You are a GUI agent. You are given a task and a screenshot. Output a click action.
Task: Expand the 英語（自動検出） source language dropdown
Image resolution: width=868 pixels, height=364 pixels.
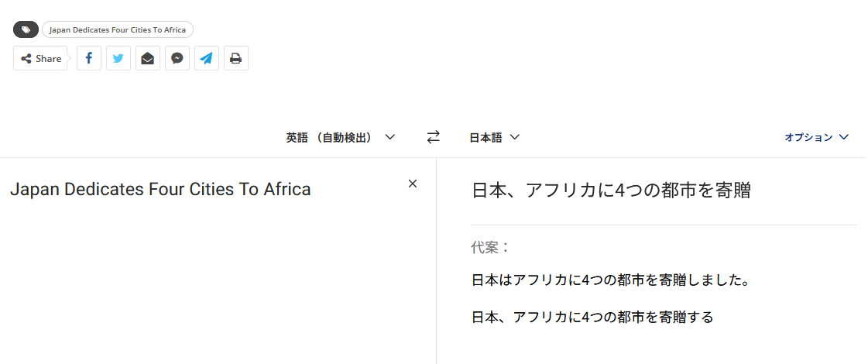341,137
